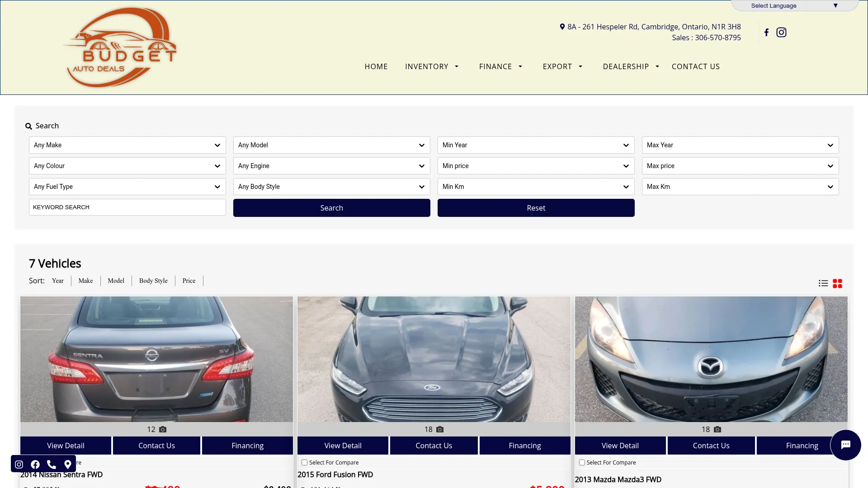Open the Any Engine dropdown

tap(332, 166)
